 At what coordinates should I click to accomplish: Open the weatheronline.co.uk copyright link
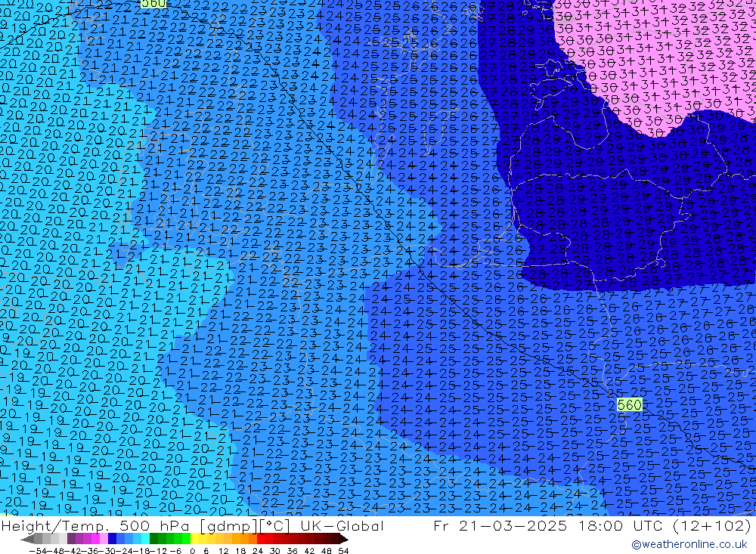[689, 544]
